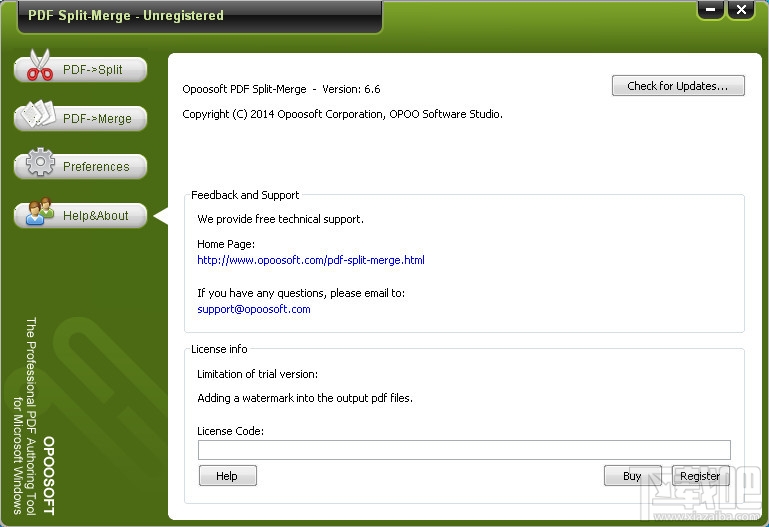This screenshot has height=527, width=769.
Task: Click the 'Limitation of trial version:' label
Action: click(x=257, y=374)
